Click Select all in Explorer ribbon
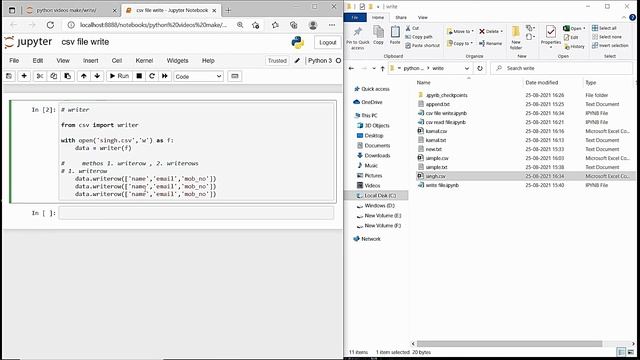640x360 pixels. [604, 28]
